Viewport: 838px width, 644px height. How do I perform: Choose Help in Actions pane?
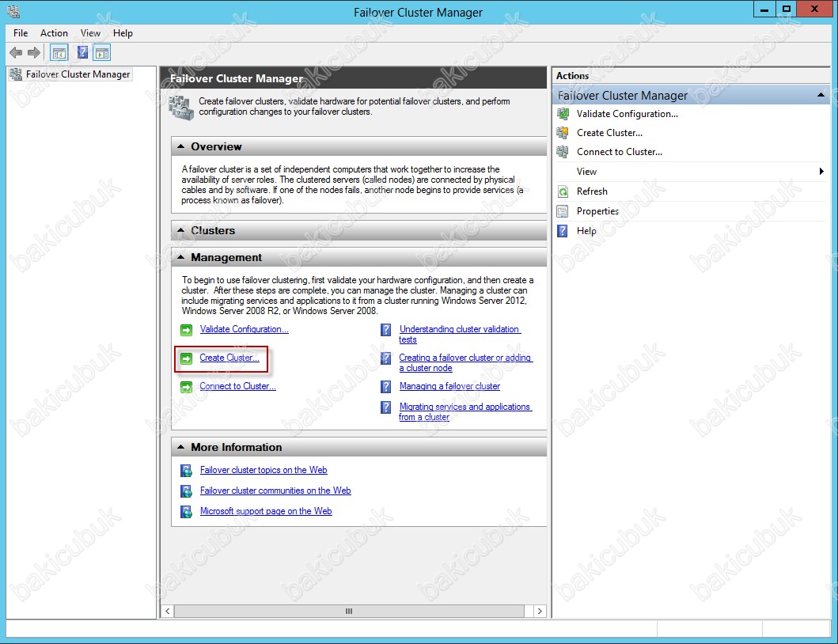pyautogui.click(x=586, y=231)
